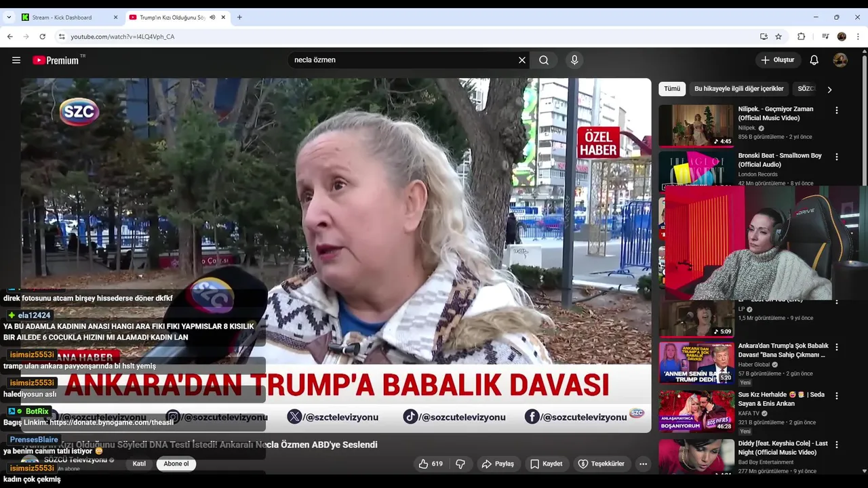Open the notifications bell
Screen dimensions: 868x488
(814, 60)
